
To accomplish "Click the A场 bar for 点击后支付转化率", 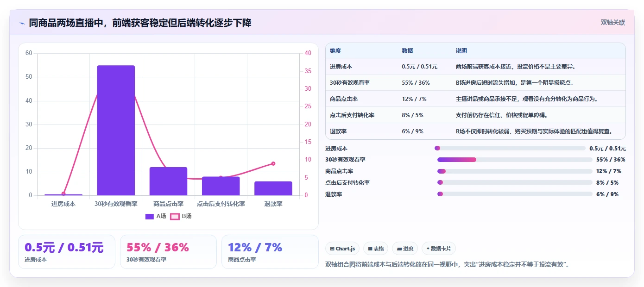I will tap(221, 186).
